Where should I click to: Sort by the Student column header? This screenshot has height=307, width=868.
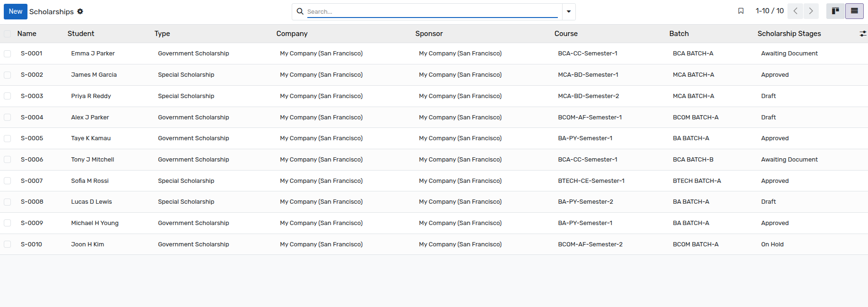click(81, 34)
